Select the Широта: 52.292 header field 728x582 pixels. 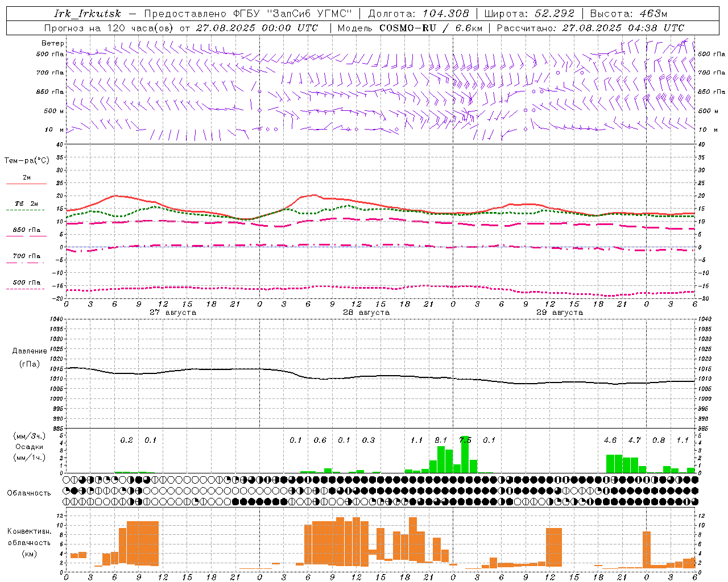[x=530, y=14]
